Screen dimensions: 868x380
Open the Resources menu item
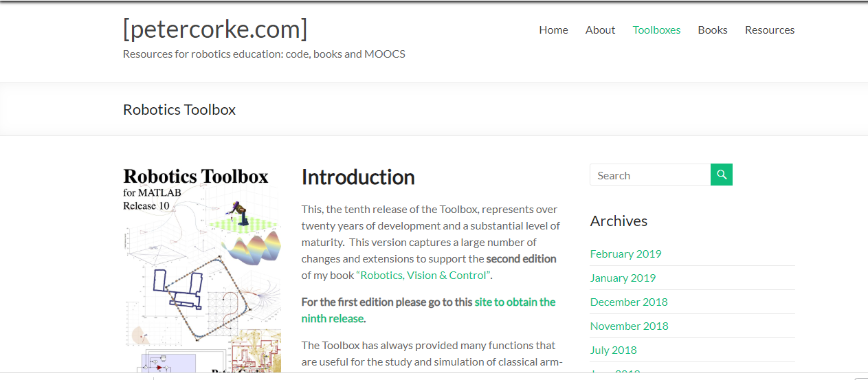[x=770, y=30]
